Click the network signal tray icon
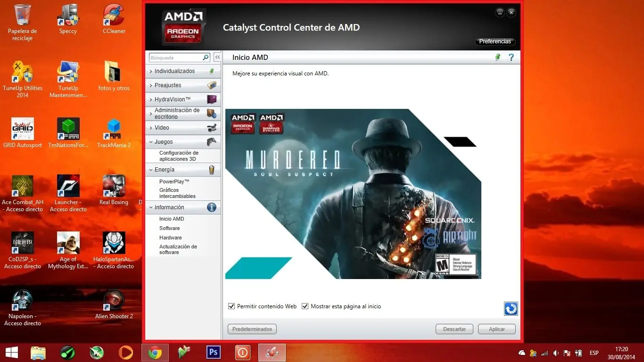 [545, 353]
